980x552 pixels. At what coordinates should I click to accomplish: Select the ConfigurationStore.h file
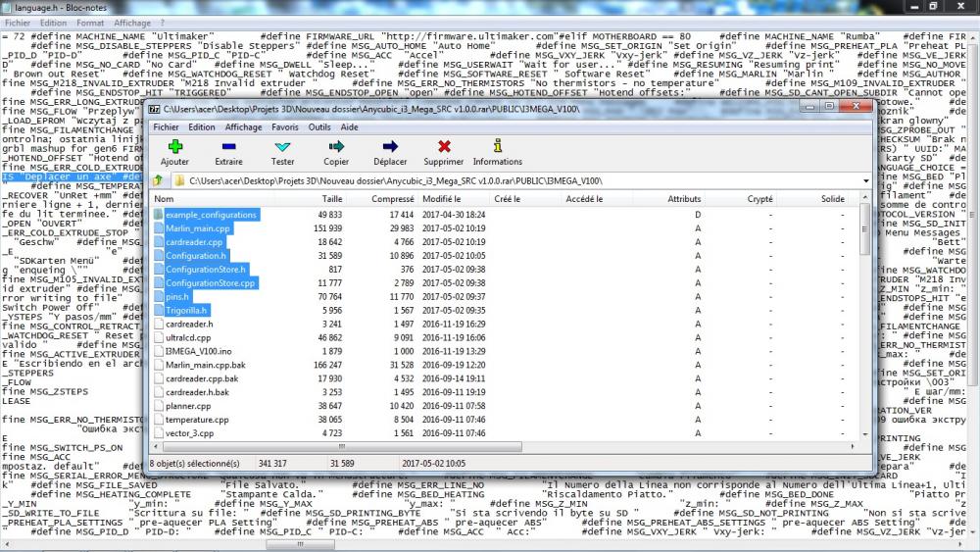pyautogui.click(x=206, y=270)
